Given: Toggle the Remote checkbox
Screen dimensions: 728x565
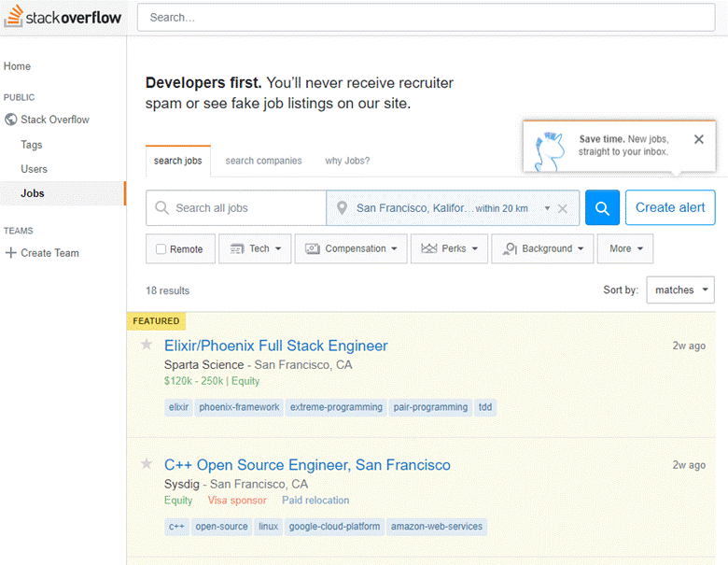Looking at the screenshot, I should [x=161, y=249].
